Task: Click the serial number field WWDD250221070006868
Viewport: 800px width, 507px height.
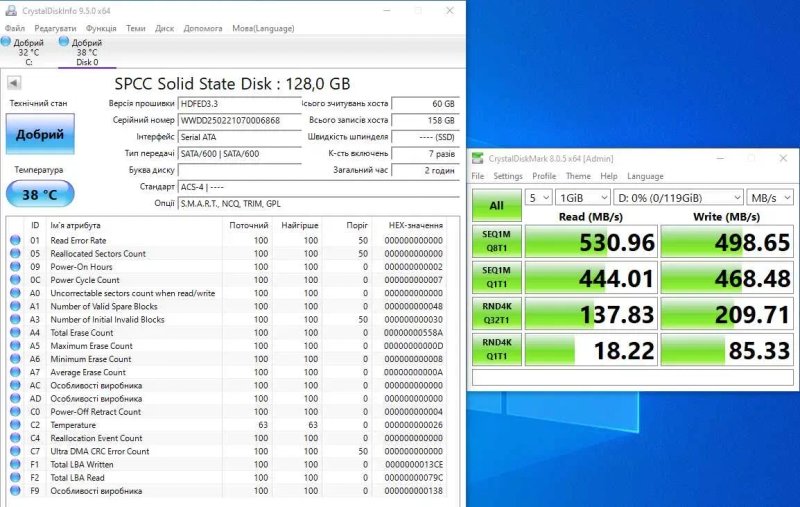Action: pos(240,120)
